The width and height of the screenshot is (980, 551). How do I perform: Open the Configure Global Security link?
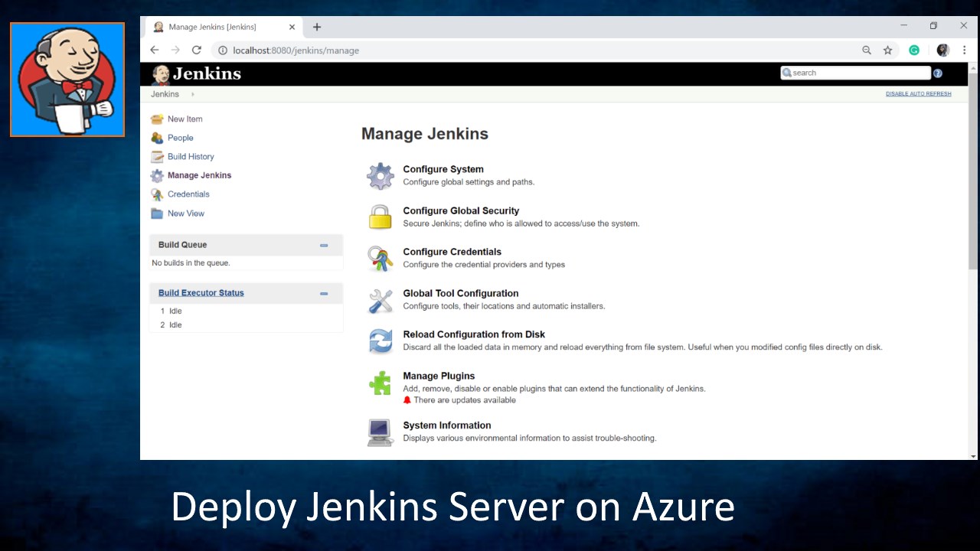tap(461, 210)
